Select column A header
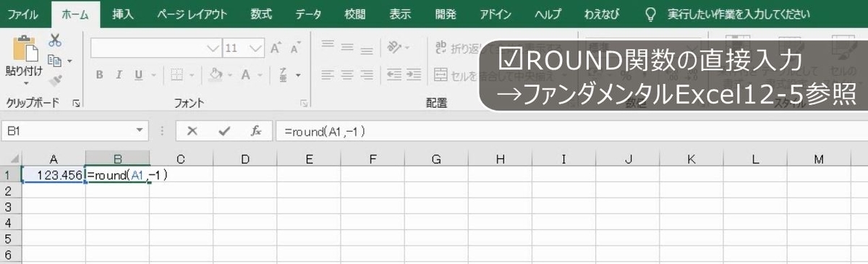This screenshot has height=264, width=868. click(x=54, y=159)
